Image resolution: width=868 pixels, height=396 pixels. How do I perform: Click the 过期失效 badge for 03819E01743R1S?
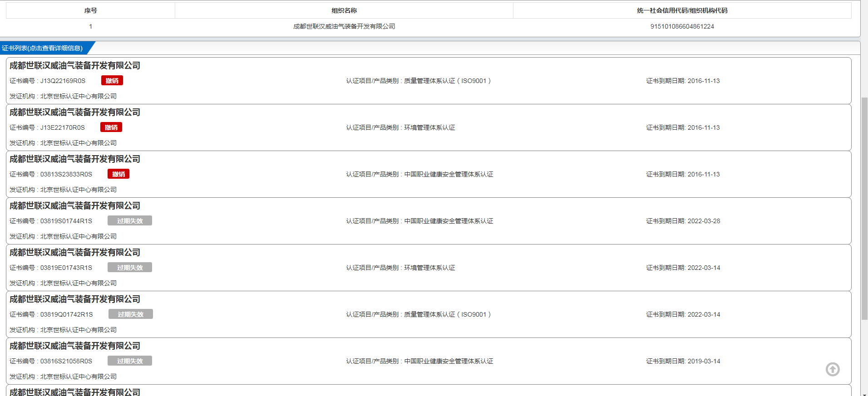pyautogui.click(x=130, y=268)
